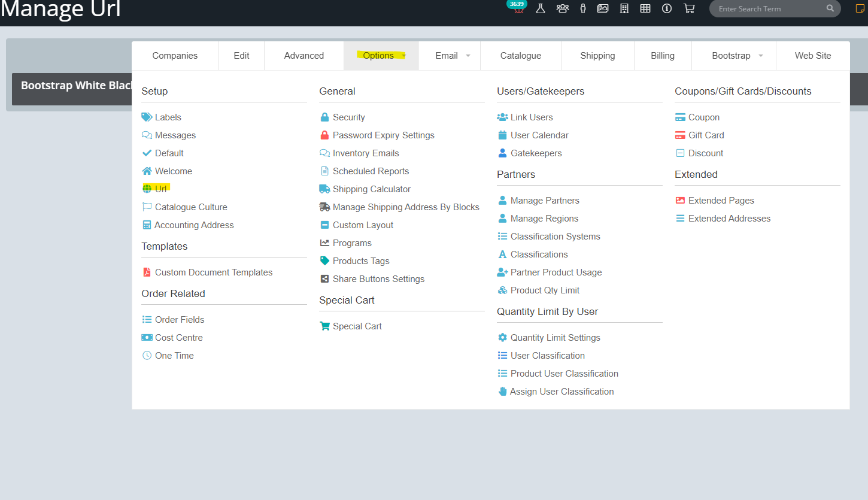Image resolution: width=868 pixels, height=500 pixels.
Task: Expand the Email dropdown arrow
Action: coord(468,56)
